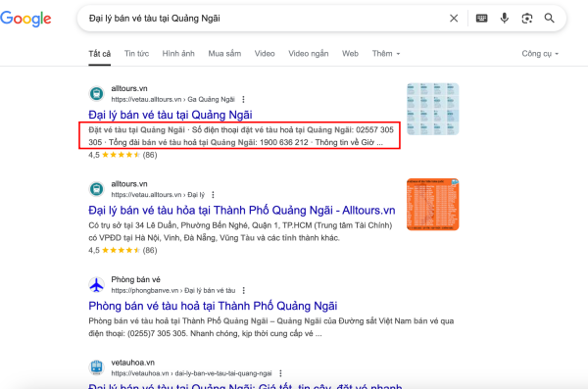Open the on-screen keyboard input tool
Viewport: 588px width, 389px height.
pos(481,18)
